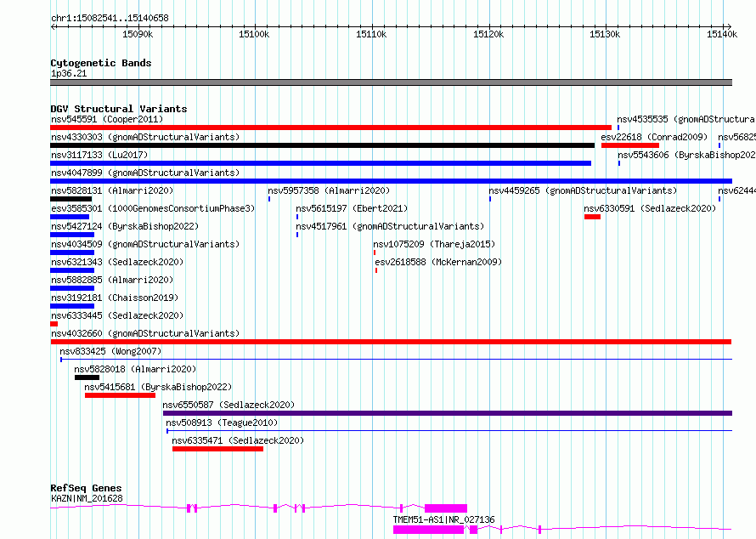Image resolution: width=756 pixels, height=539 pixels.
Task: Click the nsv508913 (Teague2010) label
Action: point(222,423)
